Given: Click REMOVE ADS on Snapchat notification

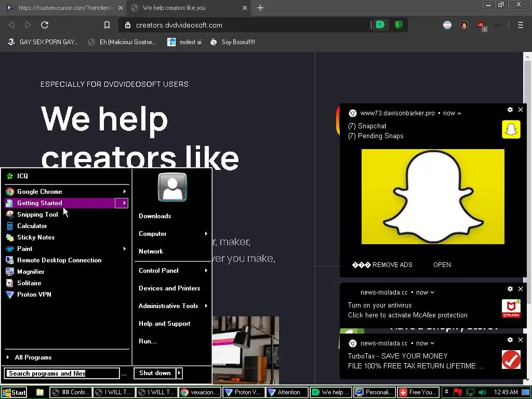Looking at the screenshot, I should (x=382, y=264).
